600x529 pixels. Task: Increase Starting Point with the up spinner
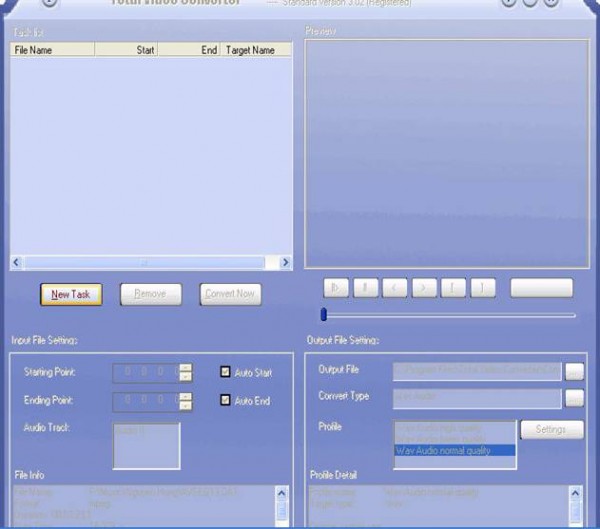point(186,367)
